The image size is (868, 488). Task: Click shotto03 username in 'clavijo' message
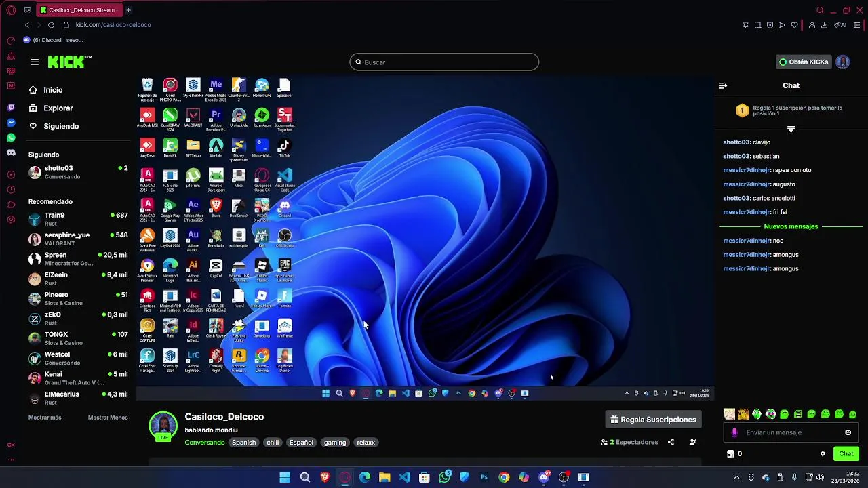pos(736,142)
